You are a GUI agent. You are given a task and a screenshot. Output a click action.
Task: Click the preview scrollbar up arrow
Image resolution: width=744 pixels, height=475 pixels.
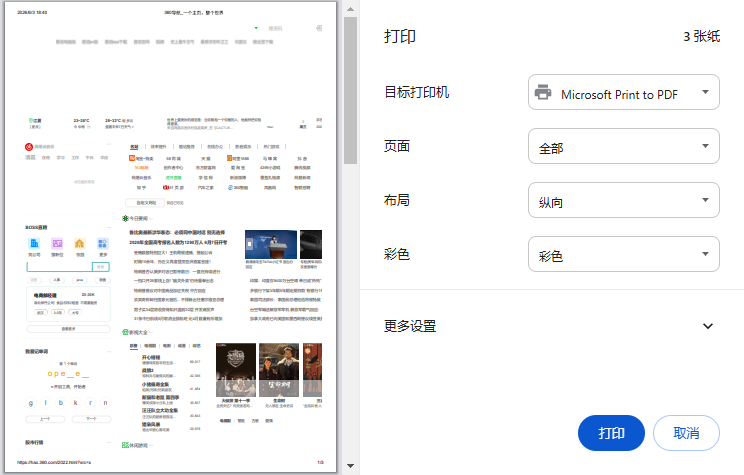350,9
